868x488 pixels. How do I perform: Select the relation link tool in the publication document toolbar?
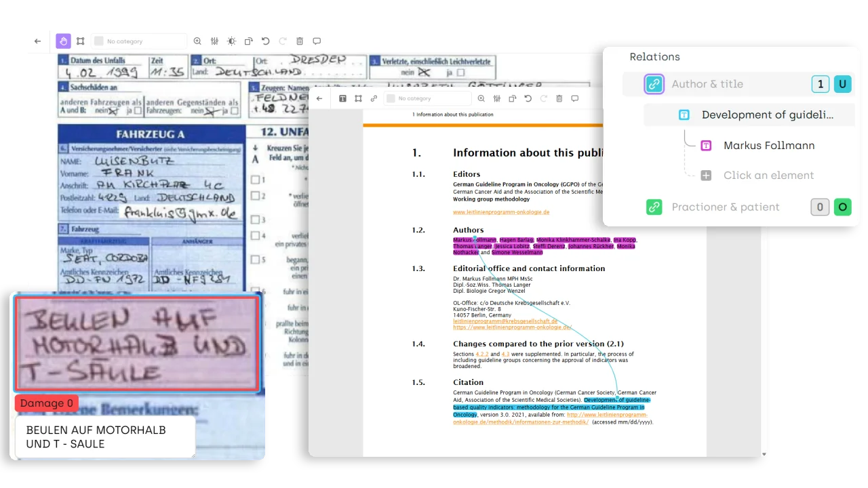pyautogui.click(x=374, y=98)
